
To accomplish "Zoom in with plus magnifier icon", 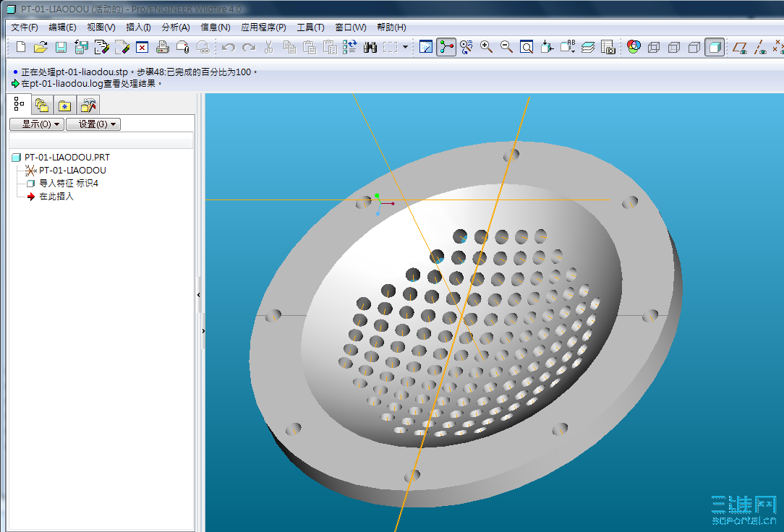I will (486, 47).
